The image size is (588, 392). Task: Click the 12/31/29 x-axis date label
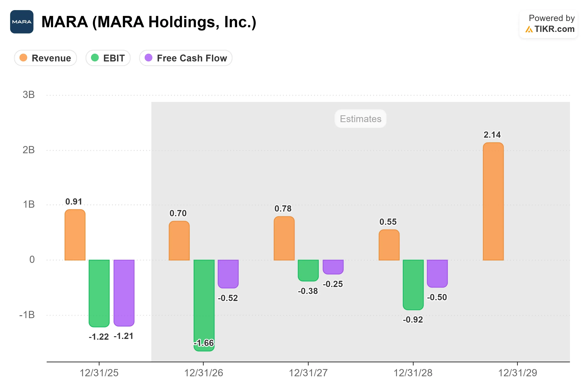(518, 373)
